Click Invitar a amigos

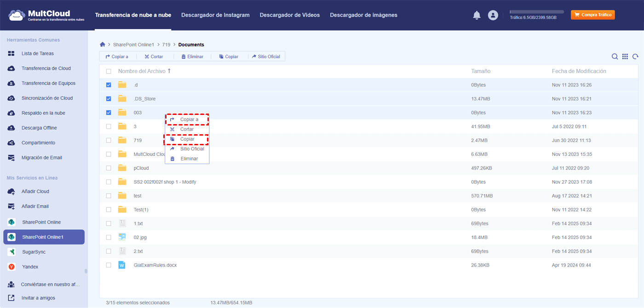pos(38,298)
